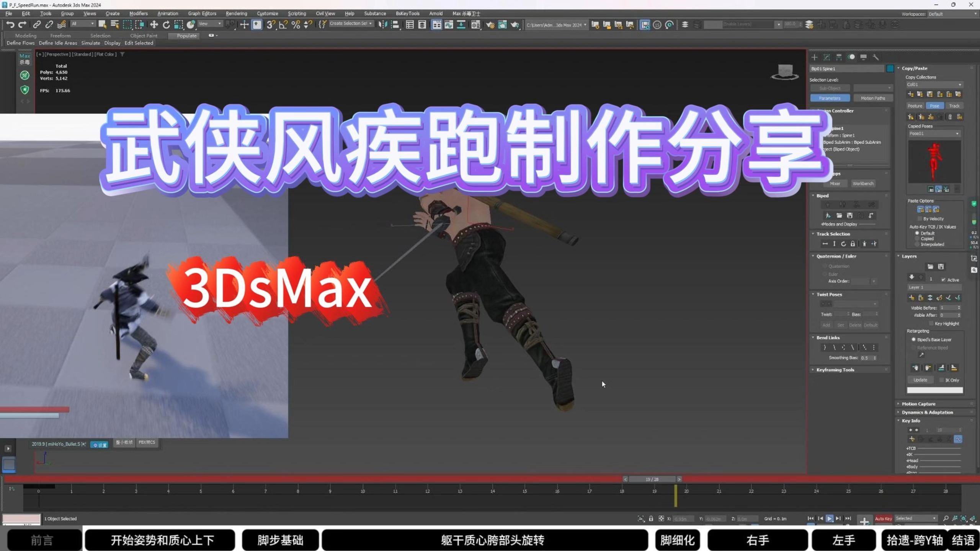
Task: Activate the Select Object tool
Action: coord(102,25)
